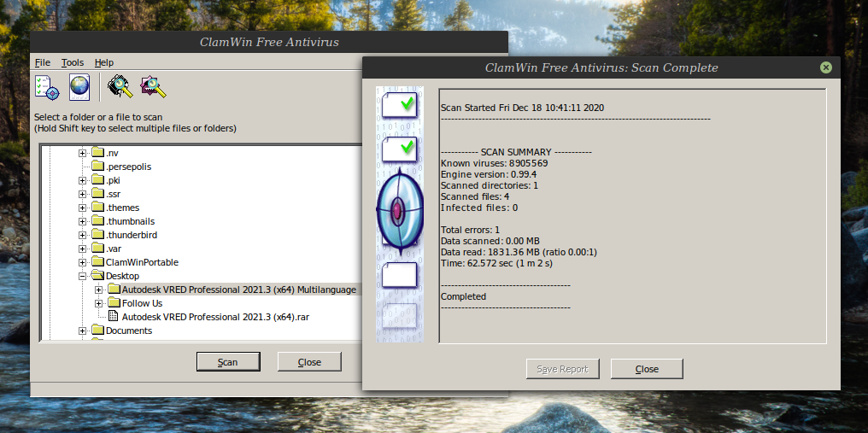
Task: Select the Documents folder label
Action: pos(129,331)
